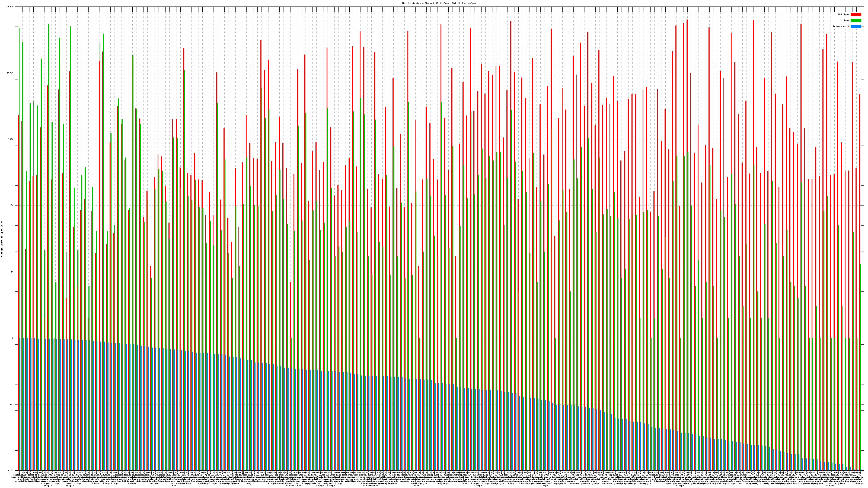This screenshot has height=488, width=868.
Task: Click the 10000 y-axis tick label
Action: [x=11, y=73]
